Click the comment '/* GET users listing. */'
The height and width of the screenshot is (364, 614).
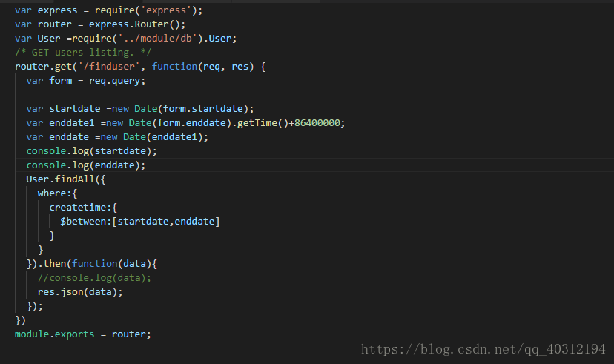click(82, 53)
